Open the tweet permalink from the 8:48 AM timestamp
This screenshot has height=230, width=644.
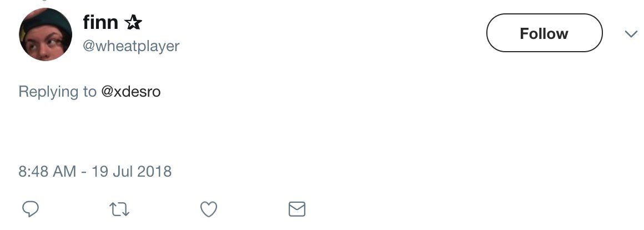47,171
